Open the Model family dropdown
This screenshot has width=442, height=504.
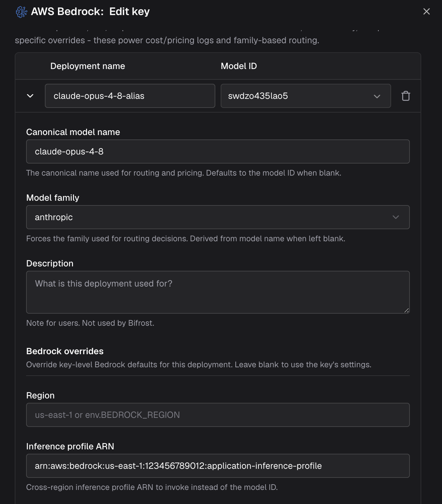pos(218,217)
